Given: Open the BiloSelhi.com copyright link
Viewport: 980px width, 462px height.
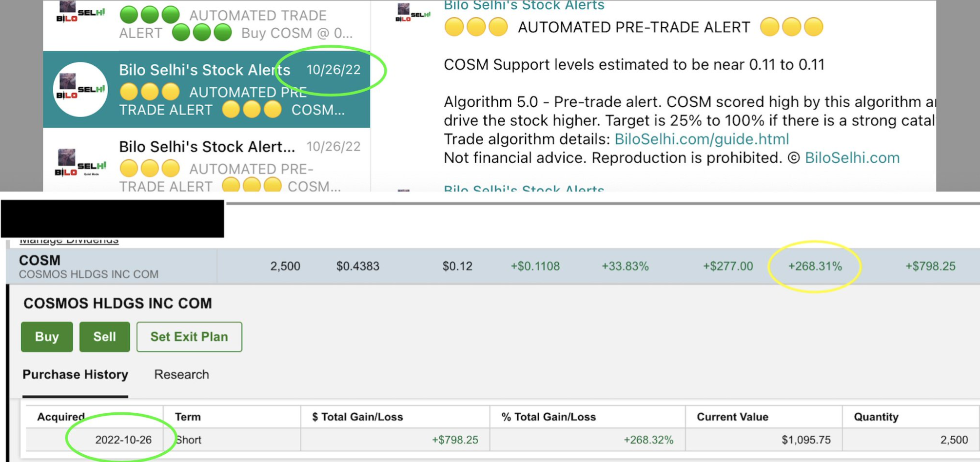Looking at the screenshot, I should click(x=852, y=158).
